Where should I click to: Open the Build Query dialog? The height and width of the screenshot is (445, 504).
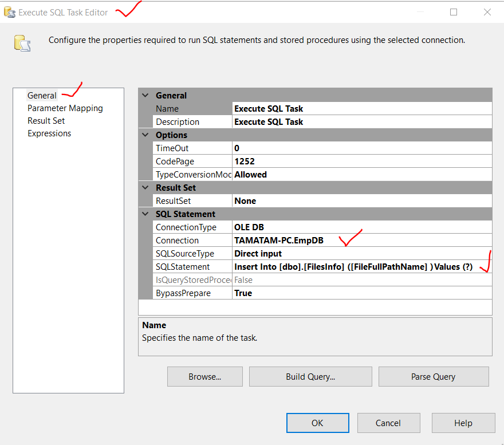[x=310, y=377]
